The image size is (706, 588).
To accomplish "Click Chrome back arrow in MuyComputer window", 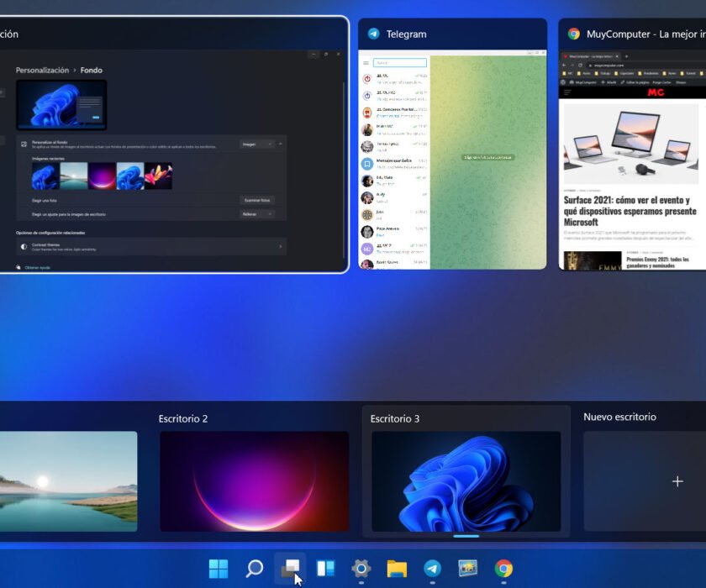I will pos(564,66).
